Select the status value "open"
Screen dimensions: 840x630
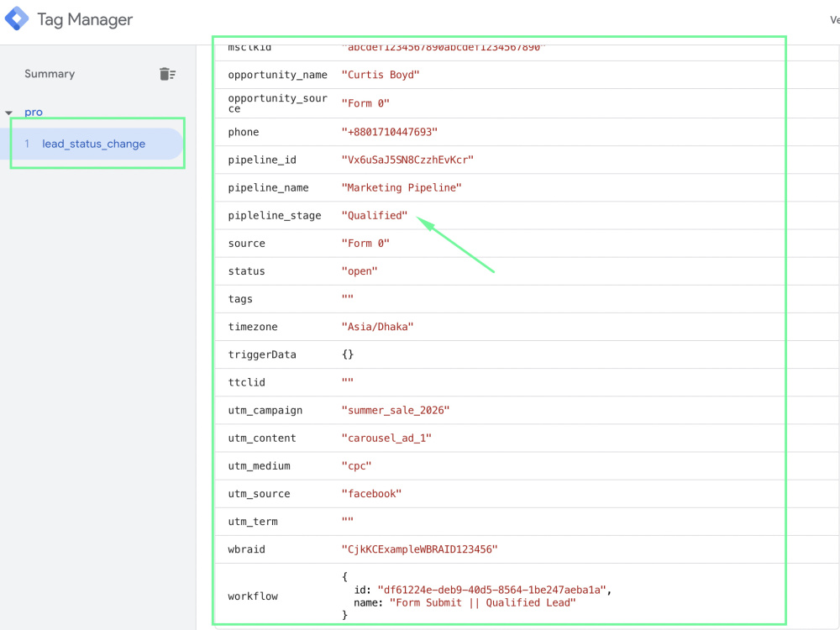pyautogui.click(x=360, y=271)
